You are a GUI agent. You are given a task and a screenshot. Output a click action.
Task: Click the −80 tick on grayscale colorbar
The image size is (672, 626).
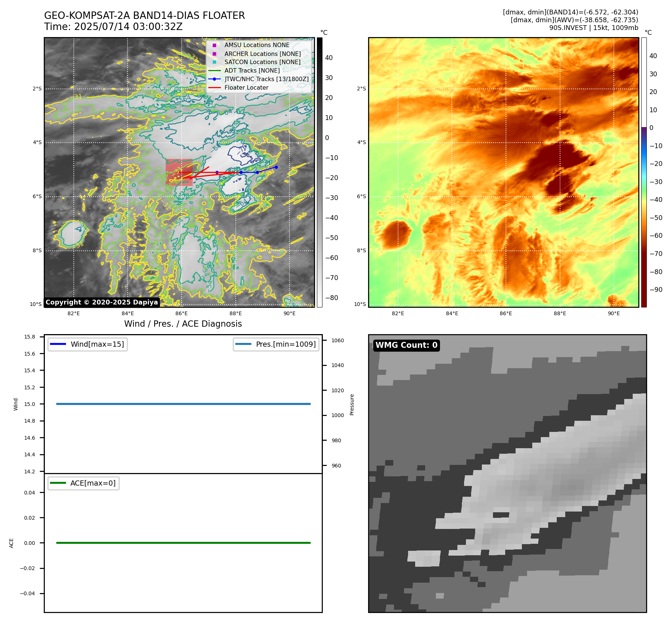point(331,298)
